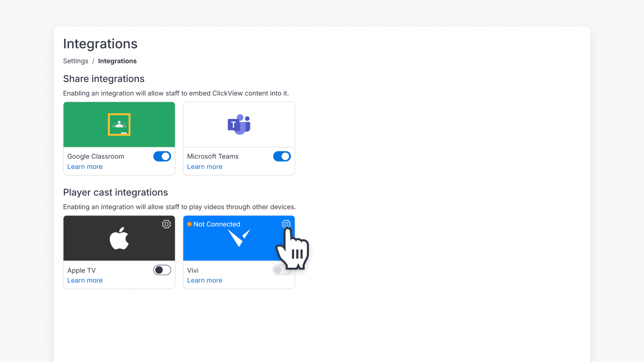Enable the Apple TV integration

162,270
